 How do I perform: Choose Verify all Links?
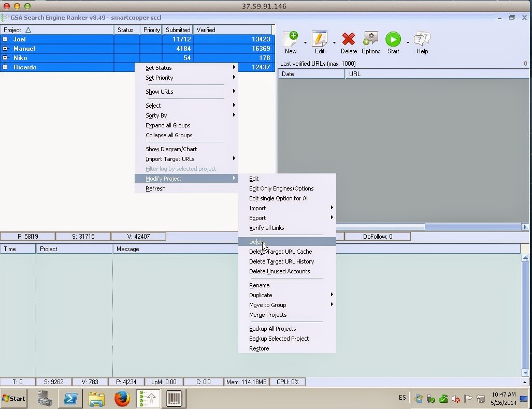[x=287, y=228]
